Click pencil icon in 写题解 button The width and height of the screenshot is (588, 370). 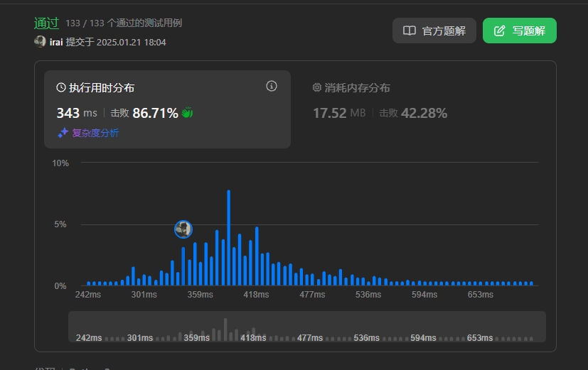(x=499, y=31)
